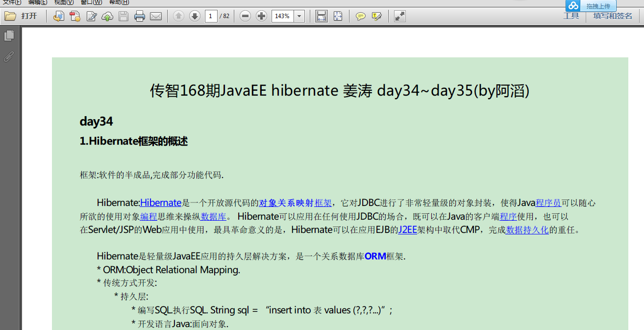Click the document title 传智168期JavaEE hibernate
The height and width of the screenshot is (330, 644).
pyautogui.click(x=340, y=91)
